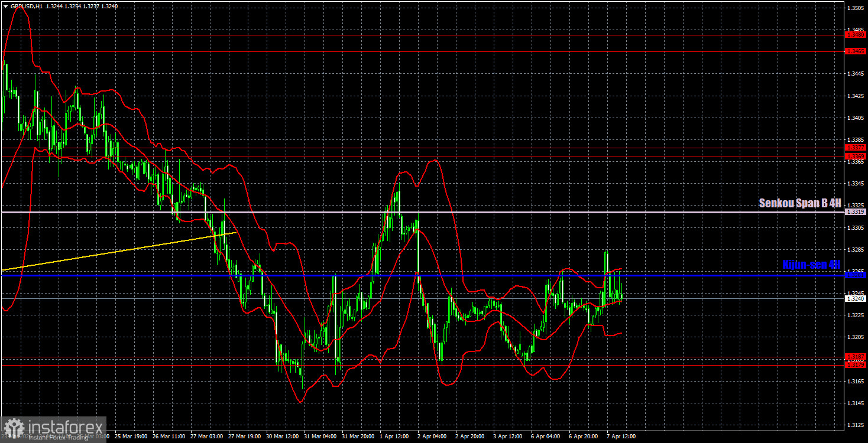Screen dimensions: 868x443
Task: Click the Instant Forex Trading watermark text
Action: 58,437
